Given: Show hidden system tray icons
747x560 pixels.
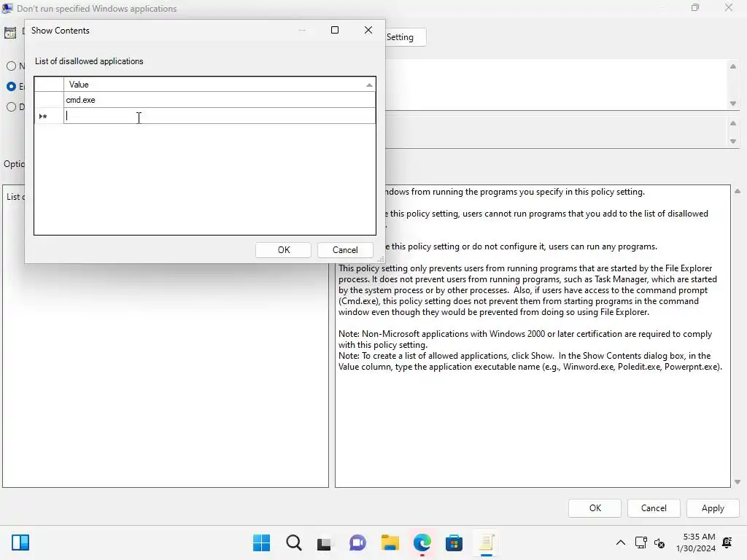Looking at the screenshot, I should tap(621, 542).
